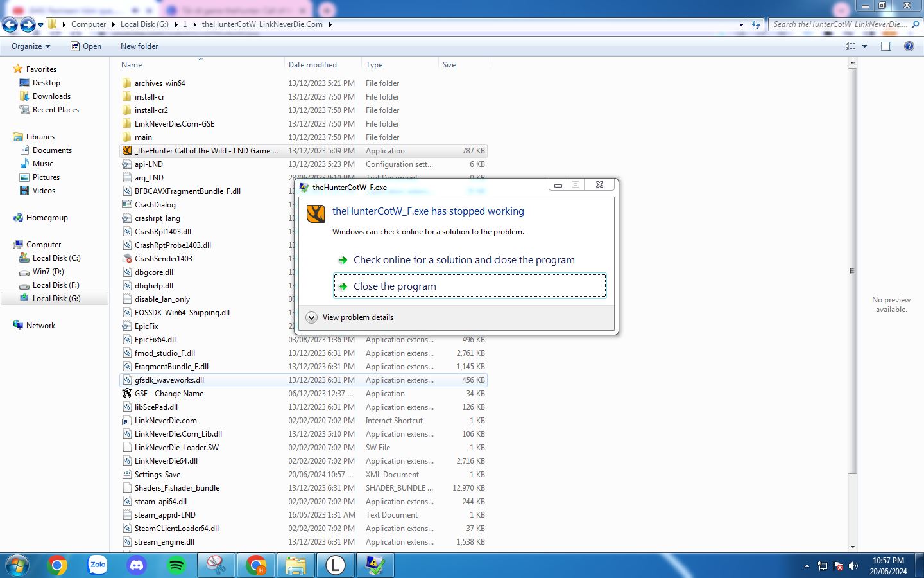Click the refresh icon beside address bar
This screenshot has width=924, height=578.
[x=756, y=24]
